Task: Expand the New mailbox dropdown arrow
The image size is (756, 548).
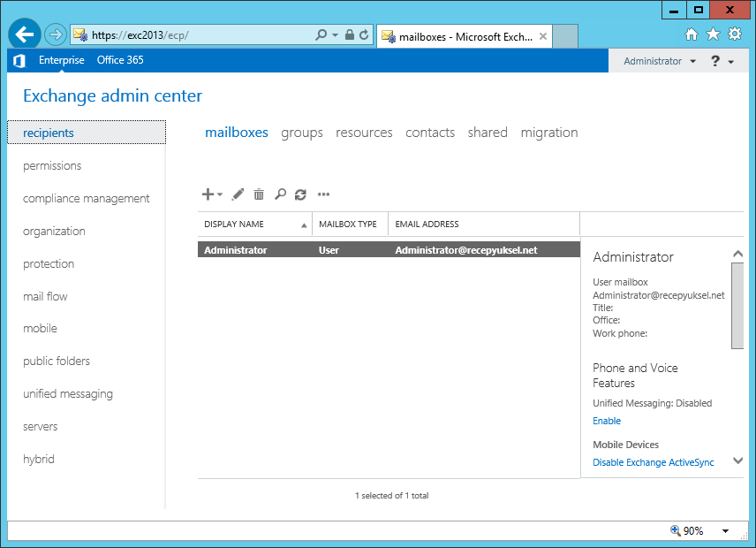Action: point(220,194)
